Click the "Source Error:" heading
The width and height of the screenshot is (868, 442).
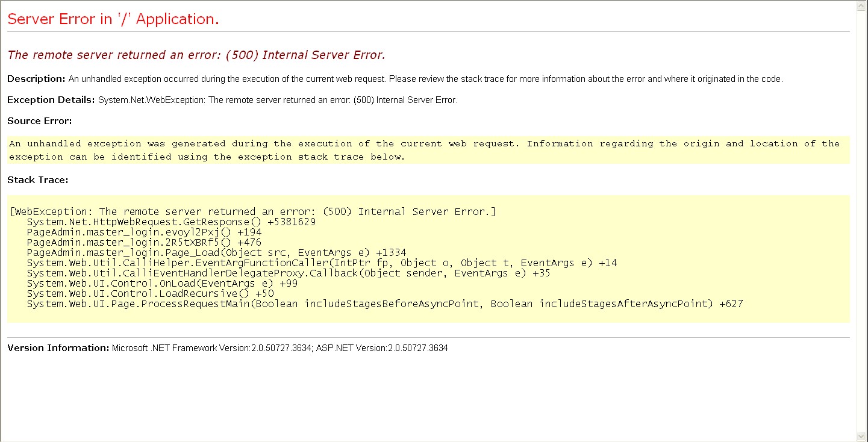coord(40,121)
